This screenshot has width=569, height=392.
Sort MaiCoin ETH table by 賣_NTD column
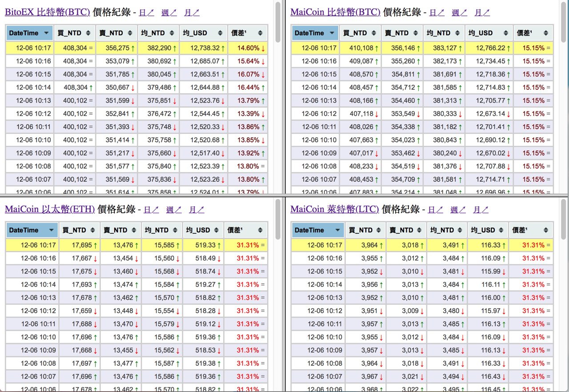point(120,230)
